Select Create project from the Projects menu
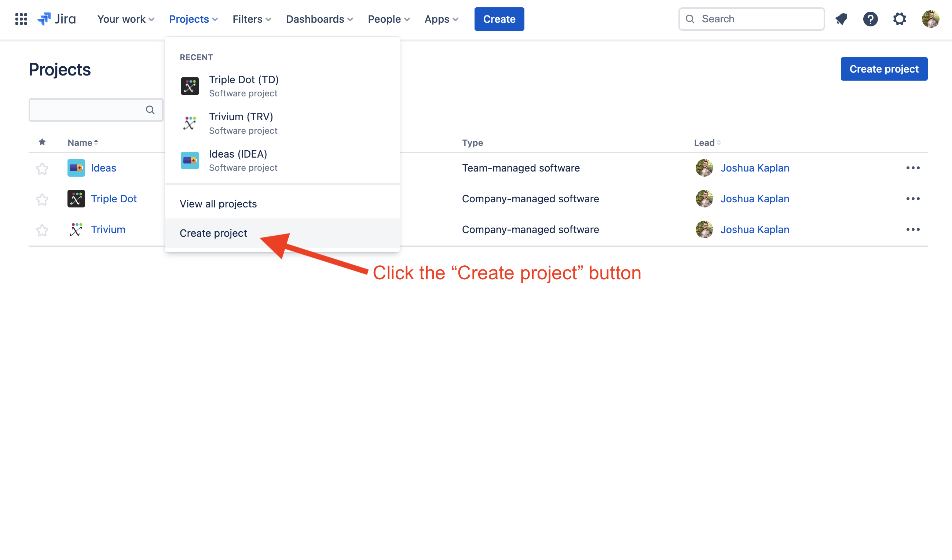 [213, 233]
